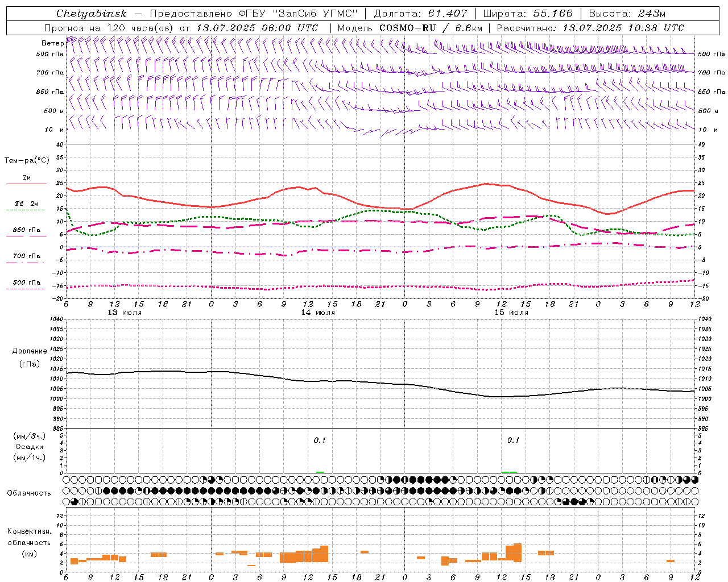Click the tallest orange convective bar on 14 июля

tap(324, 554)
